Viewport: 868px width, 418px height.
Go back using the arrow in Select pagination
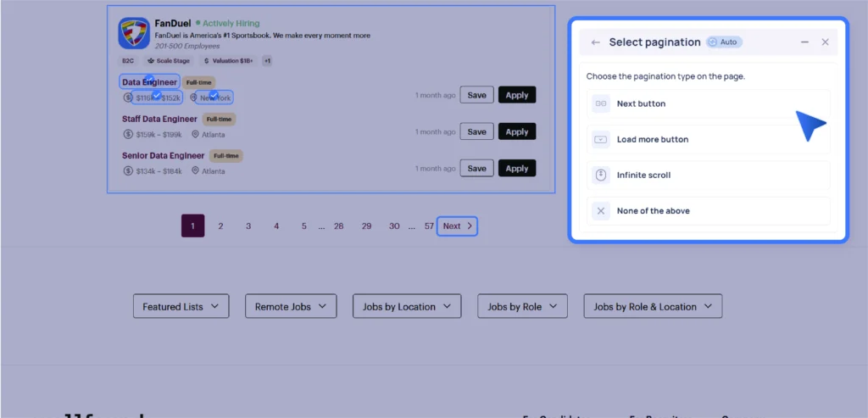pyautogui.click(x=596, y=42)
